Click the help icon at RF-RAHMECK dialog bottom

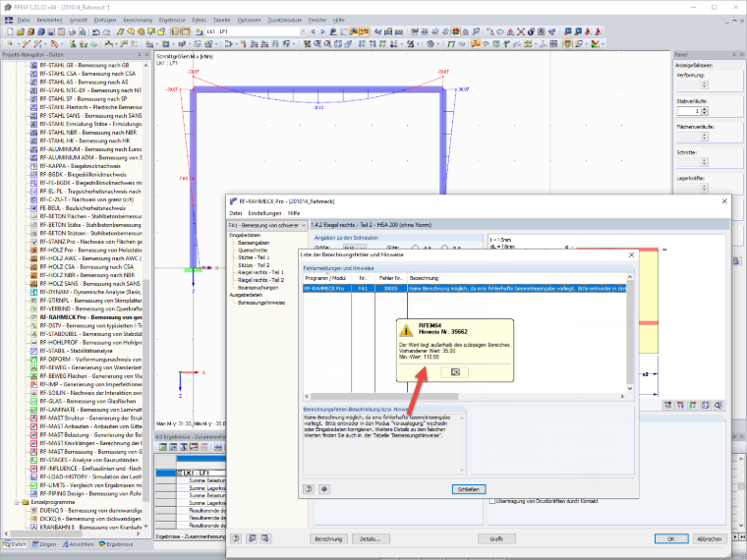[x=236, y=538]
